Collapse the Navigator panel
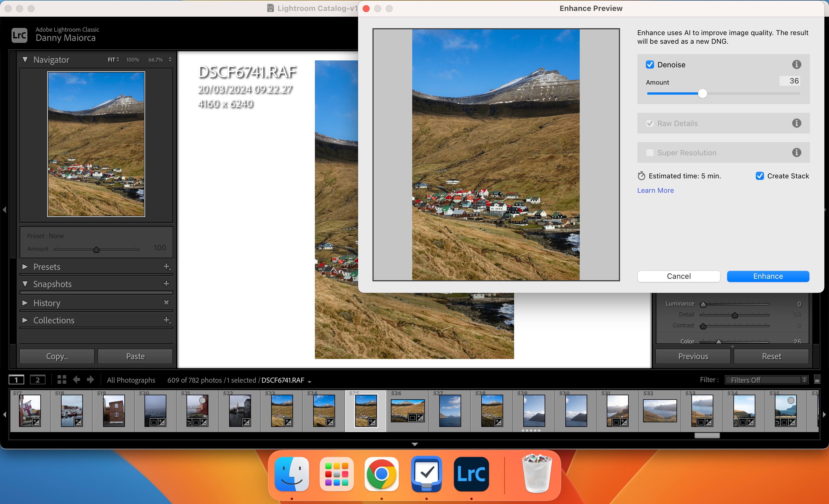 point(25,60)
